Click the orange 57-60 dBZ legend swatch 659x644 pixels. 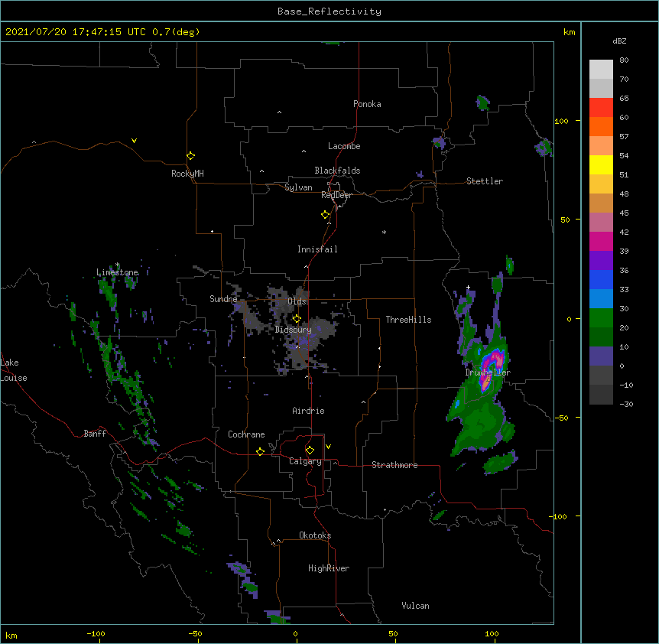(601, 126)
